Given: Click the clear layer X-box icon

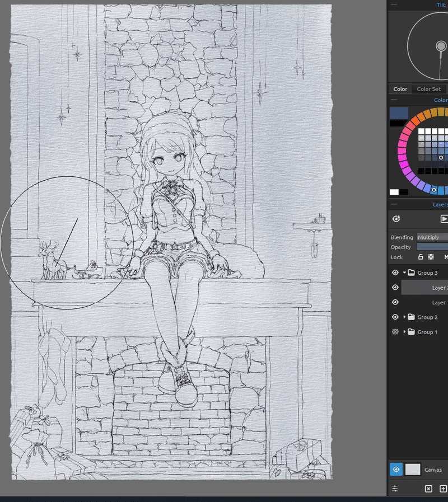Looking at the screenshot, I should coord(428,489).
